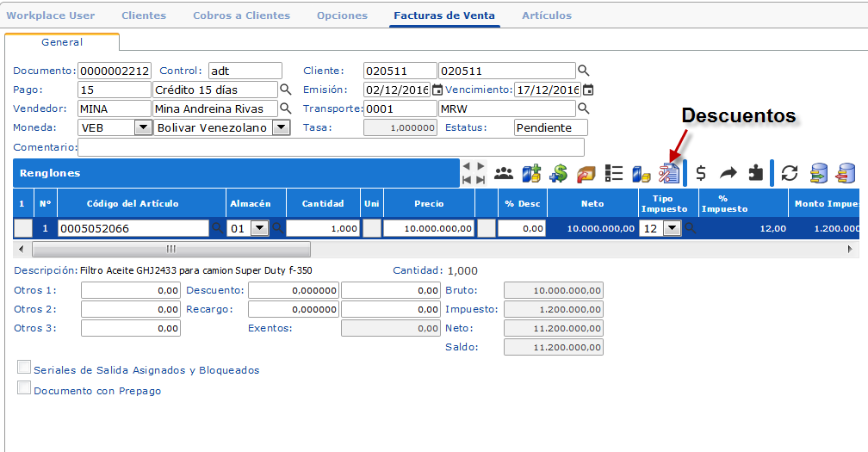
Task: Click the Comentario text field
Action: coord(331,147)
